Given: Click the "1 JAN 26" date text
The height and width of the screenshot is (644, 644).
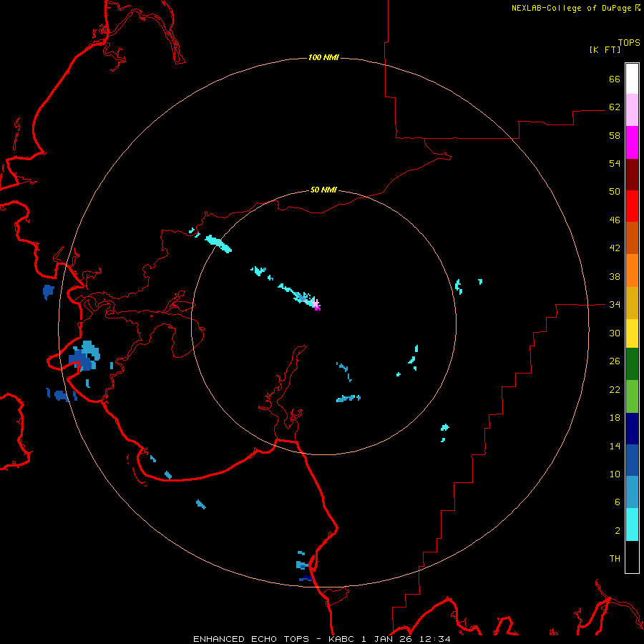Looking at the screenshot, I should (386, 639).
